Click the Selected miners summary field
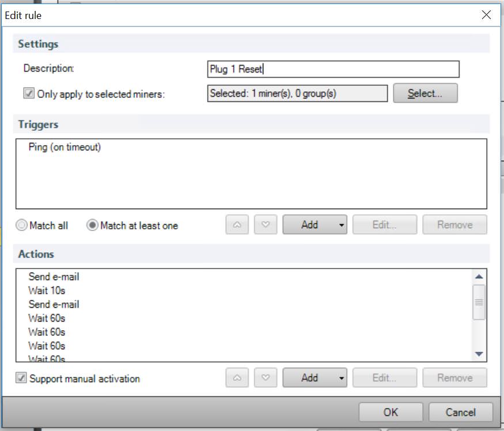The image size is (504, 431). [298, 93]
